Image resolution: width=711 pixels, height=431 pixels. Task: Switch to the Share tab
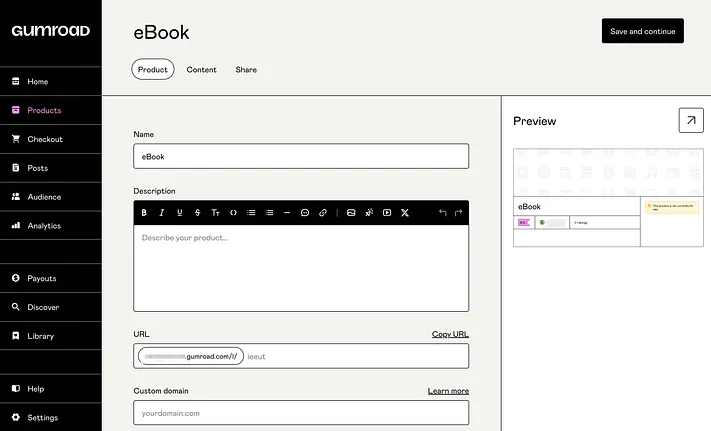pos(246,70)
